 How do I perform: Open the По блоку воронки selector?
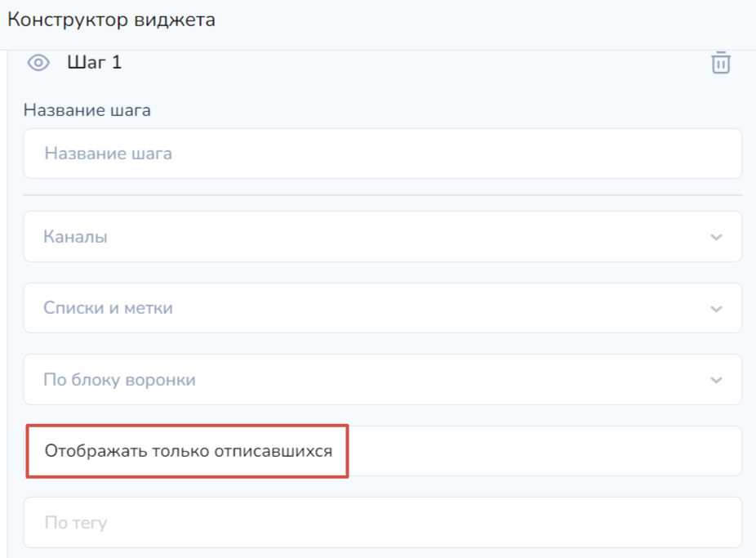tap(382, 379)
